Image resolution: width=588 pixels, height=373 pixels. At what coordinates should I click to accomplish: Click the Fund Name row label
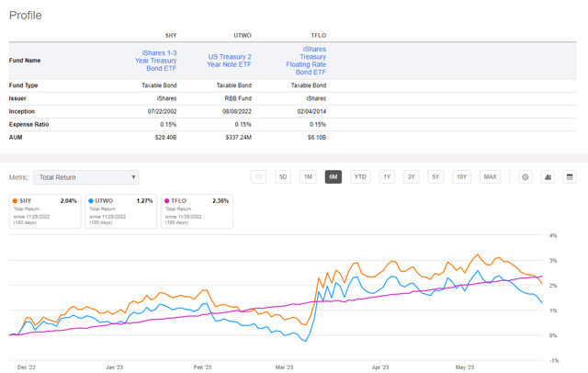pos(25,61)
